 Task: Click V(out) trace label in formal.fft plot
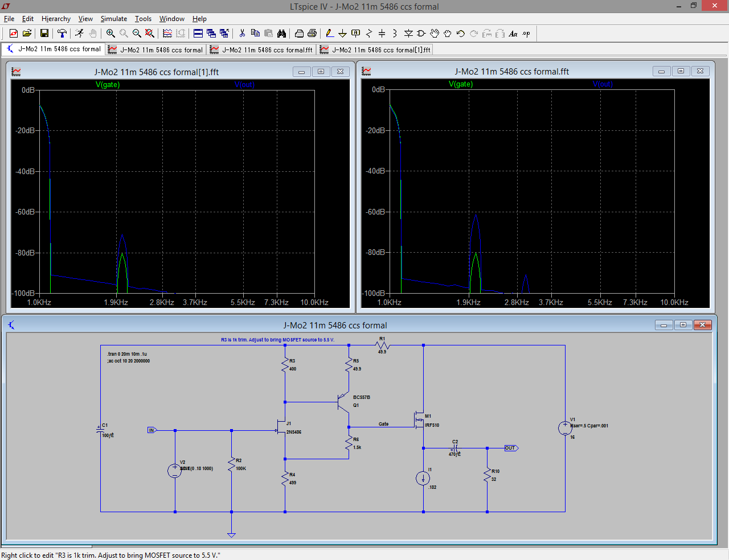[603, 84]
